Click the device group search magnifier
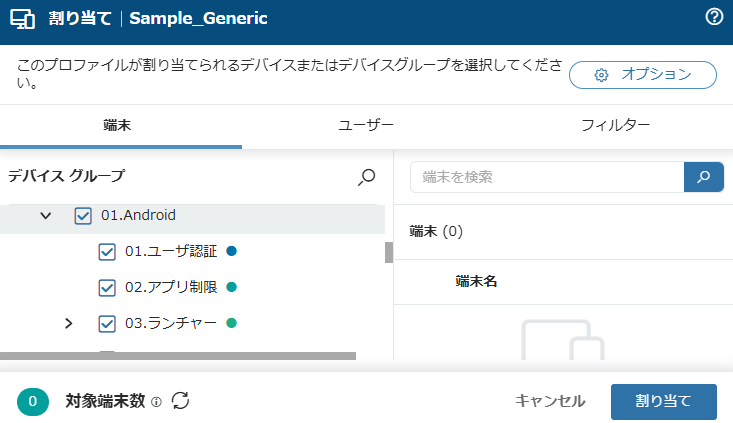Screen dimensions: 733x423 pos(367,177)
